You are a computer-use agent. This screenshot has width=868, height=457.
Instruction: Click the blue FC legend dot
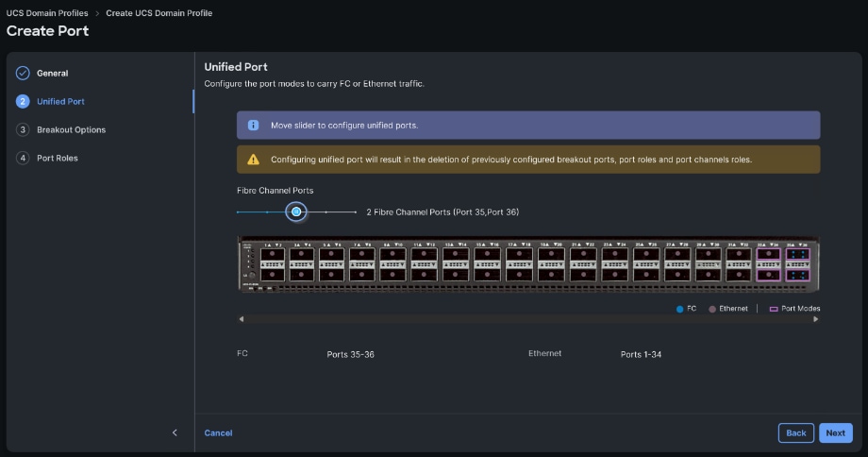pos(680,309)
